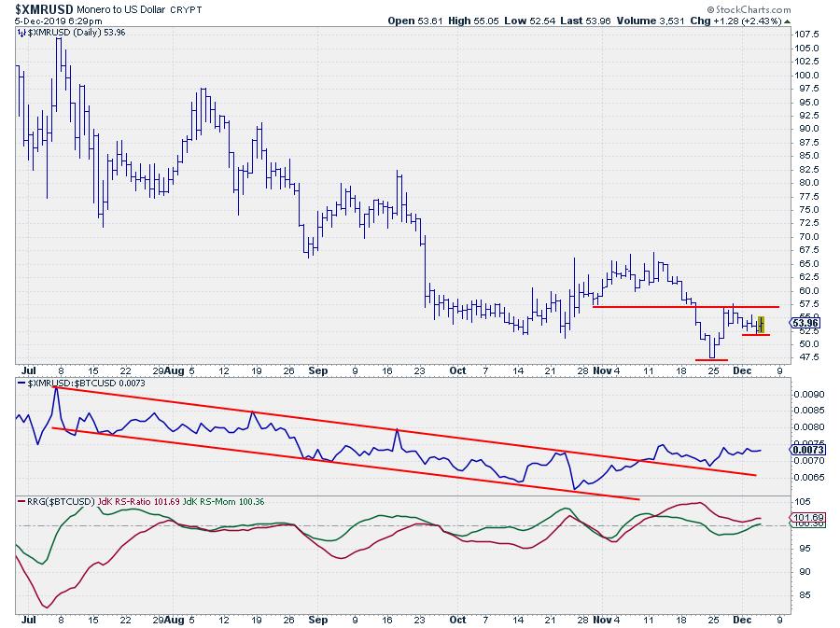Click the short red support line below 47.5 low
Image resolution: width=840 pixels, height=628 pixels.
[x=711, y=360]
